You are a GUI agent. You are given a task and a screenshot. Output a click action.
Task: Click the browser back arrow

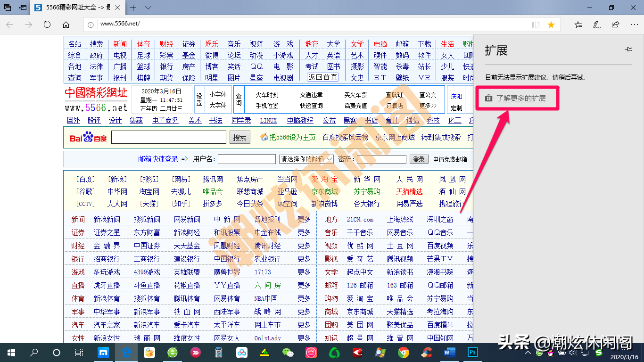point(10,25)
